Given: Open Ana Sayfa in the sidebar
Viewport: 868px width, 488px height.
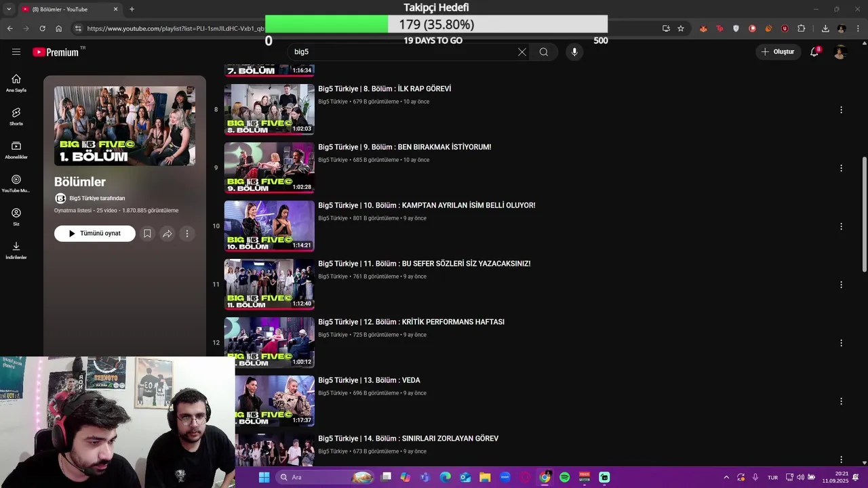Looking at the screenshot, I should pos(16,83).
